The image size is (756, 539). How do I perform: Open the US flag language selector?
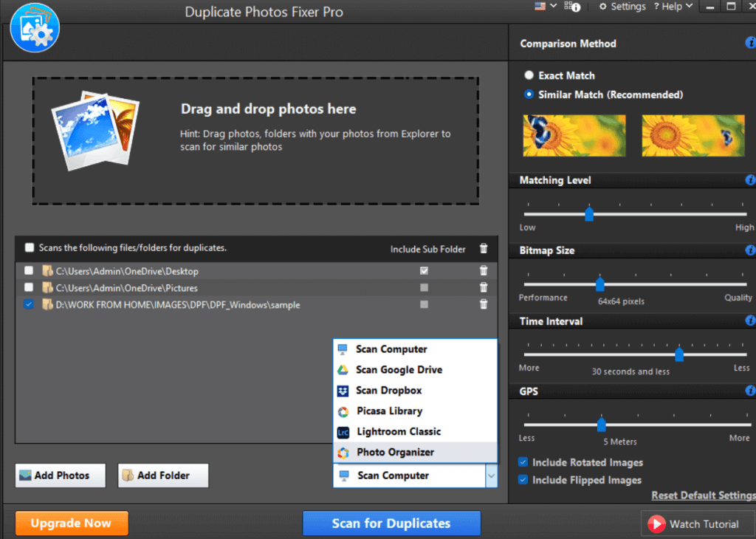tap(546, 6)
